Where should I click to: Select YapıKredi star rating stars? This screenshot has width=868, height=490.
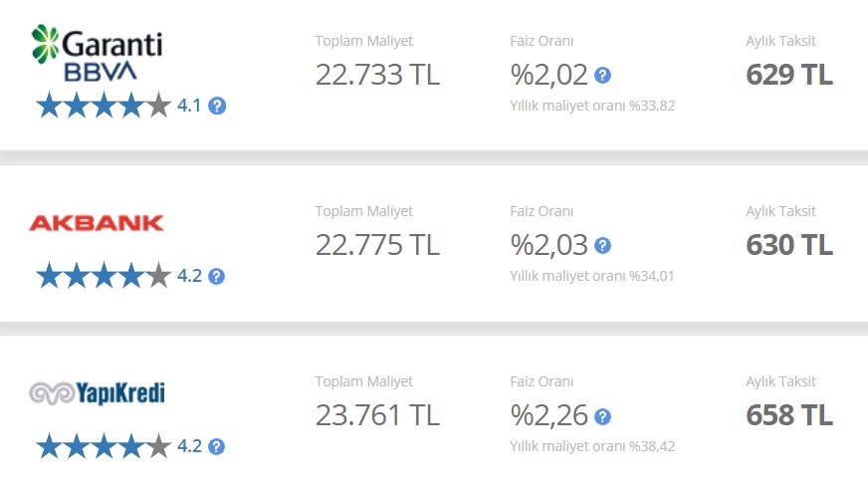coord(104,446)
